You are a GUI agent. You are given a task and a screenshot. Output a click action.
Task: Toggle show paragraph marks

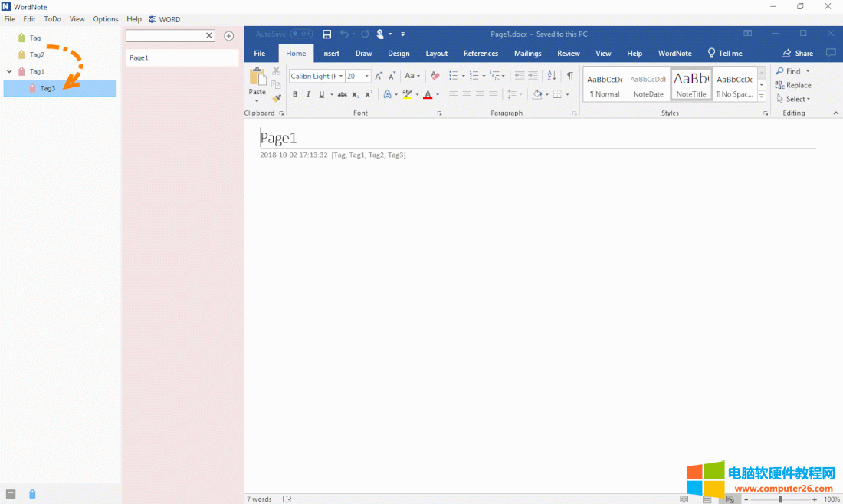coord(569,76)
